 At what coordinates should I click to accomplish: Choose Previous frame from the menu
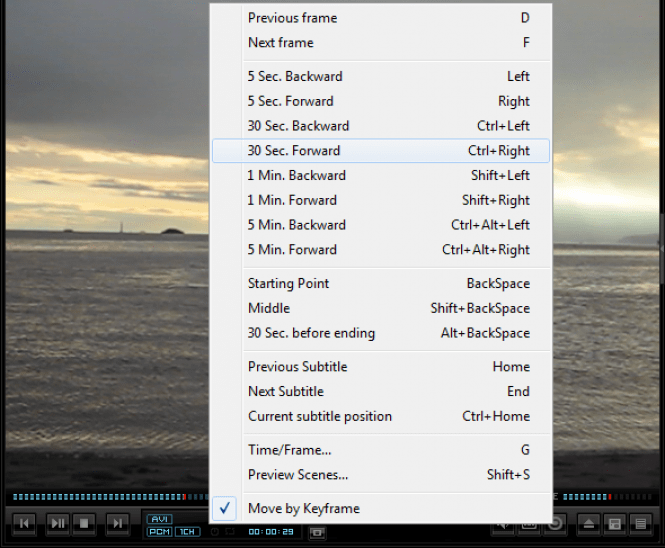(381, 18)
